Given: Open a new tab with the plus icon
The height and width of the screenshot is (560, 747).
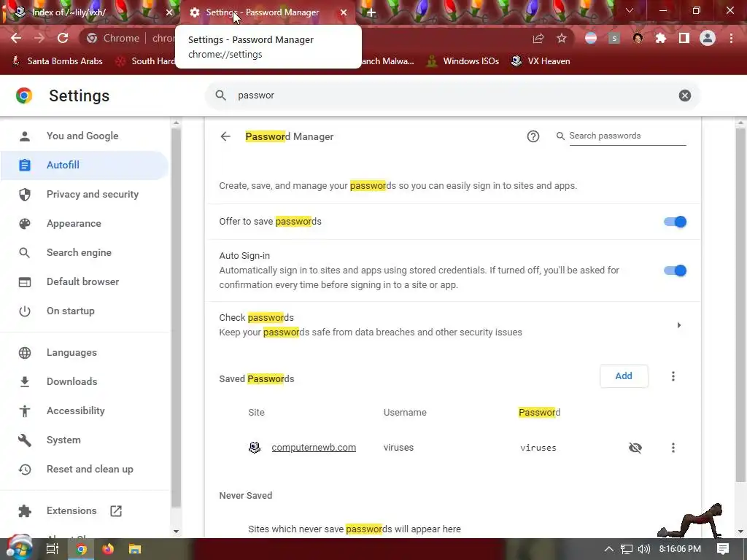Looking at the screenshot, I should pos(371,12).
